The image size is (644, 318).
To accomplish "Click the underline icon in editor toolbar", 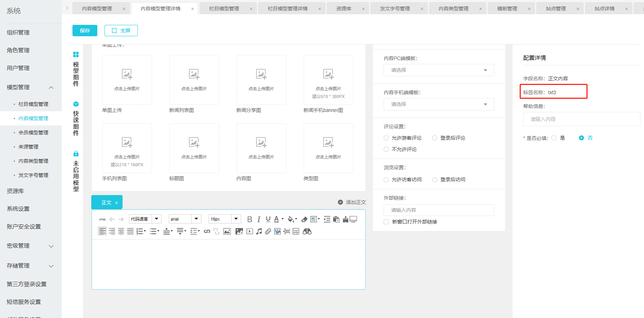I will [268, 219].
